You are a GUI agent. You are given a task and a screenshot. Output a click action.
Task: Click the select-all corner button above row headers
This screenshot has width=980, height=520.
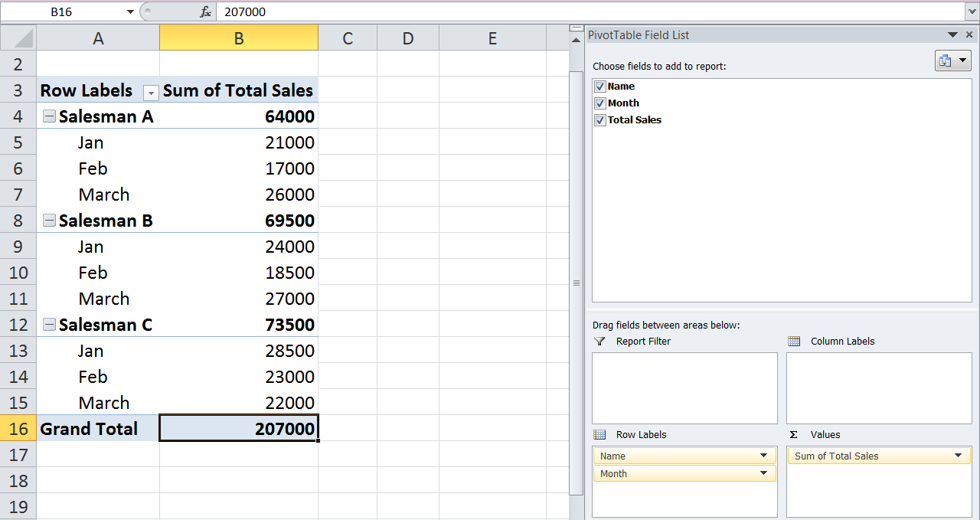(18, 37)
